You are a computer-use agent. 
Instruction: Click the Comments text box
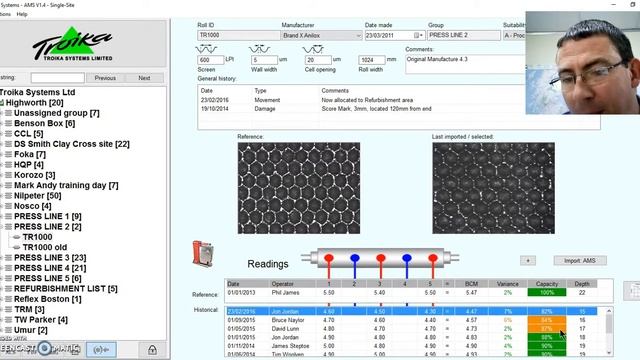(465, 64)
